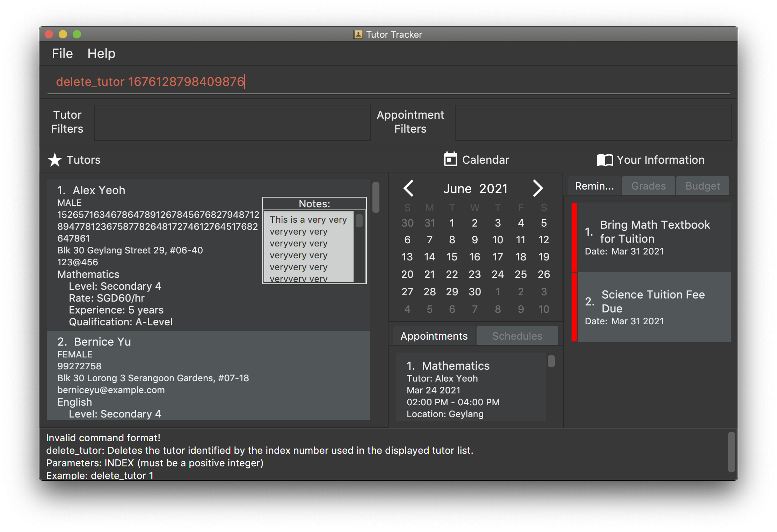Switch to the Grades tab

[648, 186]
